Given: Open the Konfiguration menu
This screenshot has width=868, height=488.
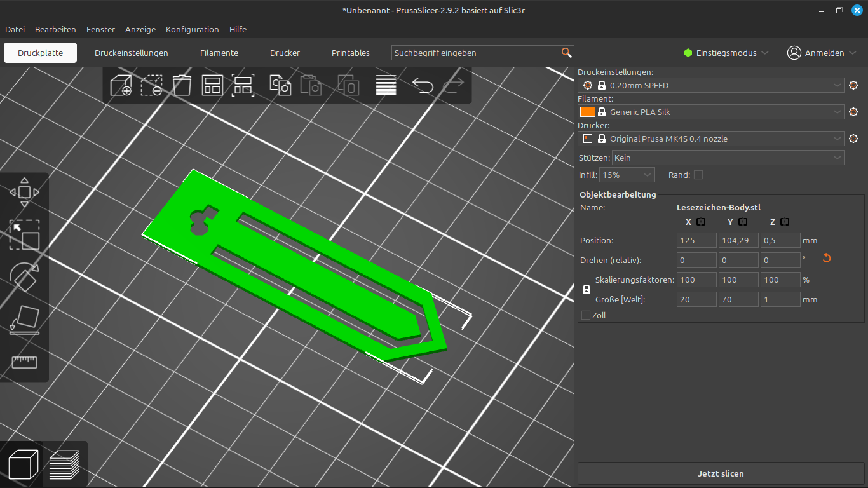Looking at the screenshot, I should click(192, 29).
